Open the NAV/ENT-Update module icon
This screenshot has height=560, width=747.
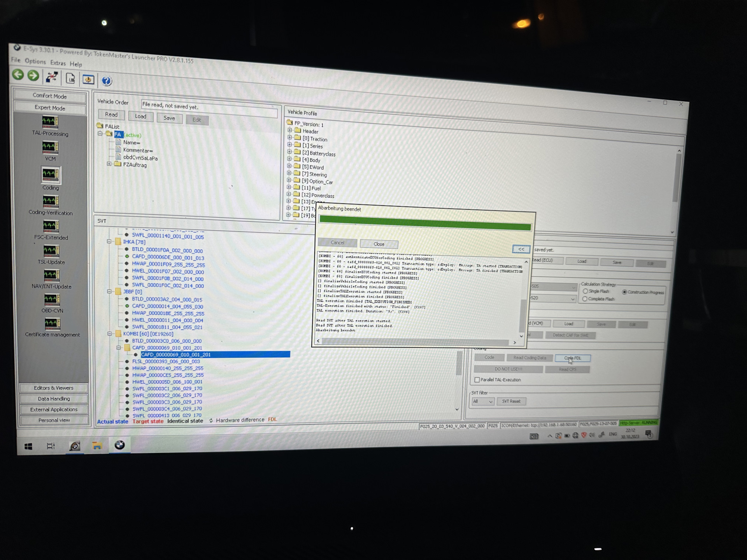point(51,275)
